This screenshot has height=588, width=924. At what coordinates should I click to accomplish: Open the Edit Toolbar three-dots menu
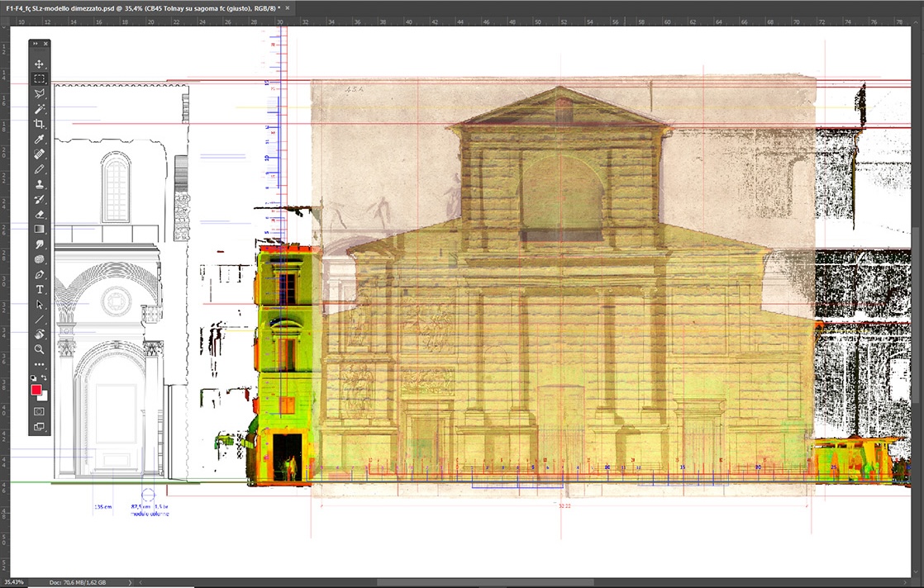pyautogui.click(x=39, y=364)
